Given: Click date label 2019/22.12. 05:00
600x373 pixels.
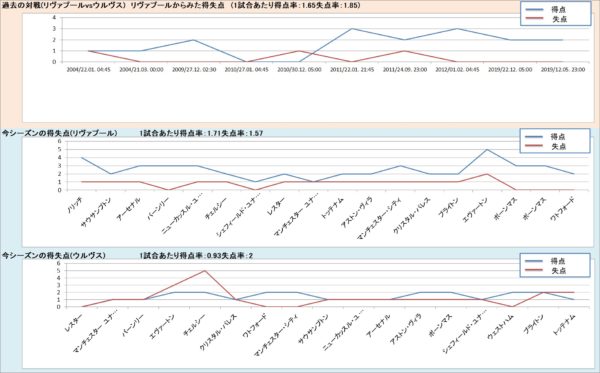Looking at the screenshot, I should (510, 70).
